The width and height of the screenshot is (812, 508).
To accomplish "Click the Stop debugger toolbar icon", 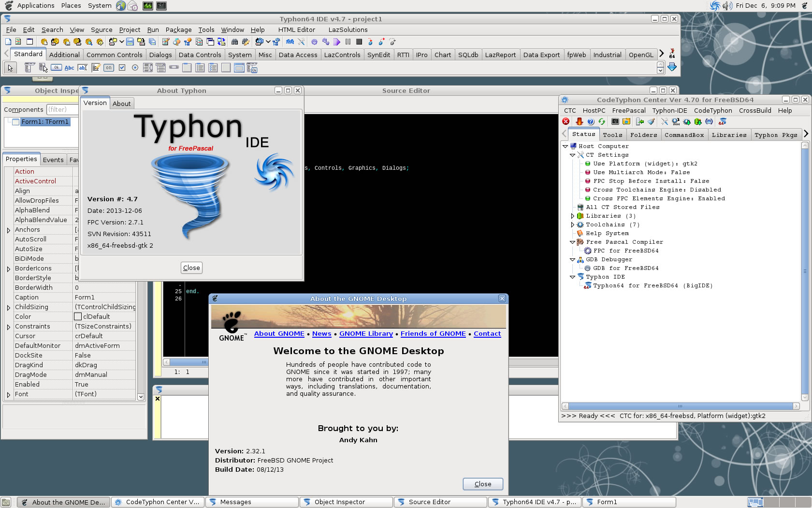I will 359,42.
